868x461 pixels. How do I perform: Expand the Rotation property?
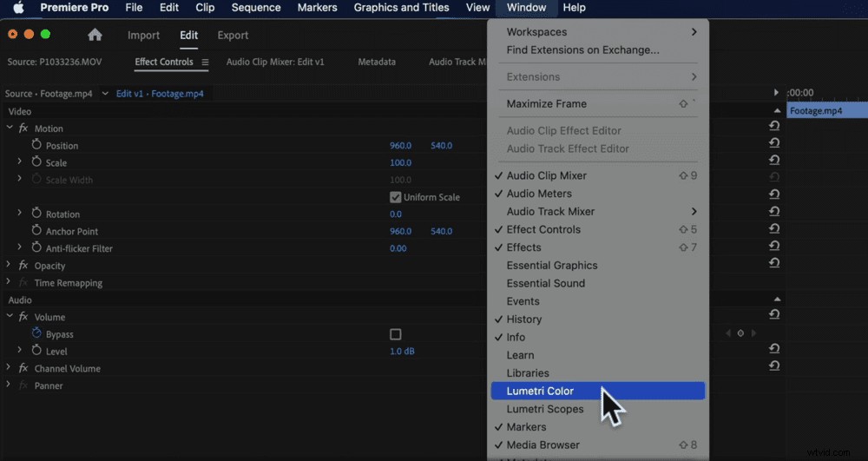pos(19,213)
